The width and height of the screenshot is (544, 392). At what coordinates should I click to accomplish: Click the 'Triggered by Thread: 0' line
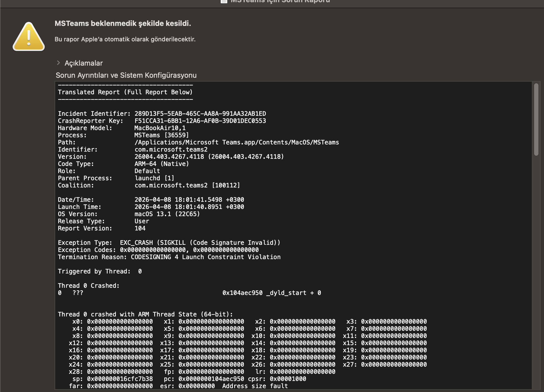pos(100,271)
